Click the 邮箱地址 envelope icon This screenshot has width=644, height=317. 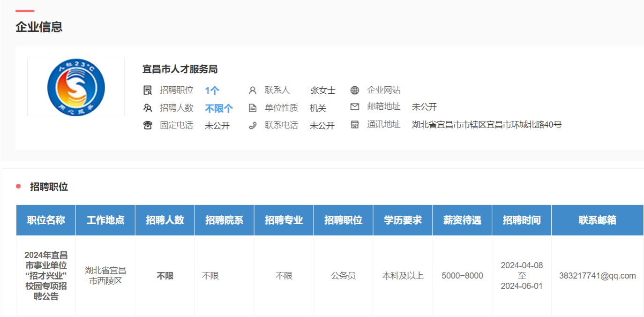(355, 107)
